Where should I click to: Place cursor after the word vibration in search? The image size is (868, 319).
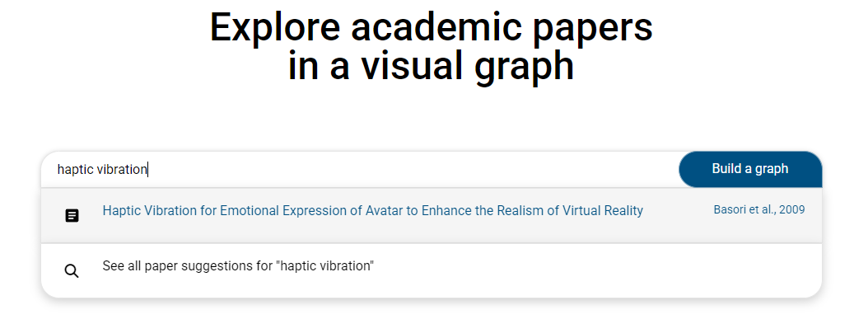(x=147, y=170)
